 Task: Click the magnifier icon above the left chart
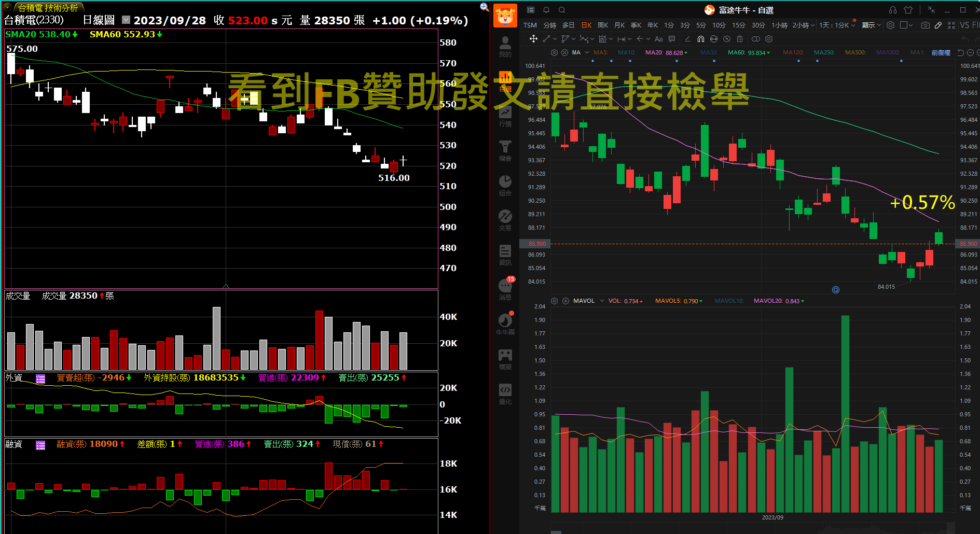coord(484,7)
